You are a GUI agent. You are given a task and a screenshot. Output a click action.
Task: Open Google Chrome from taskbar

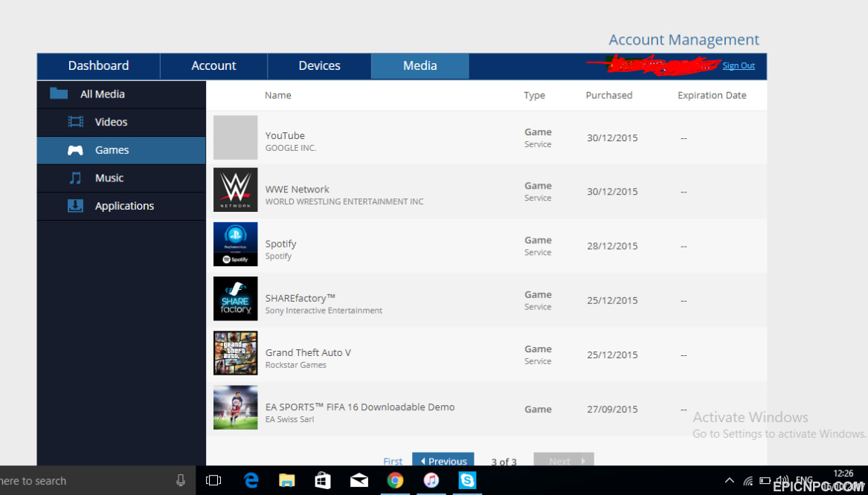(x=395, y=481)
